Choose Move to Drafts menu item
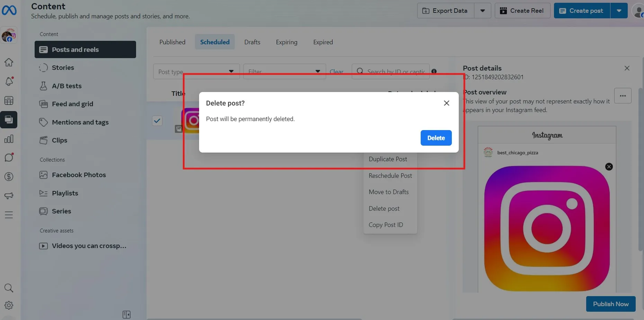The height and width of the screenshot is (320, 644). (x=390, y=192)
